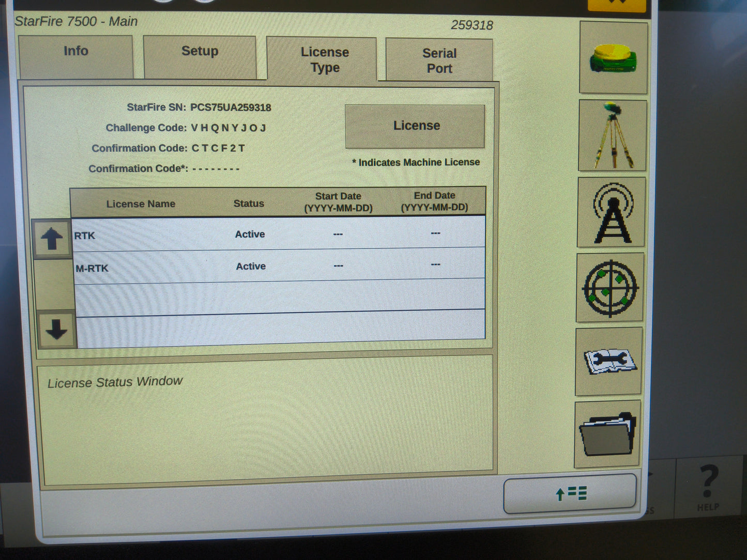Open the Serial Port tab
Screen dimensions: 747x560
point(439,59)
